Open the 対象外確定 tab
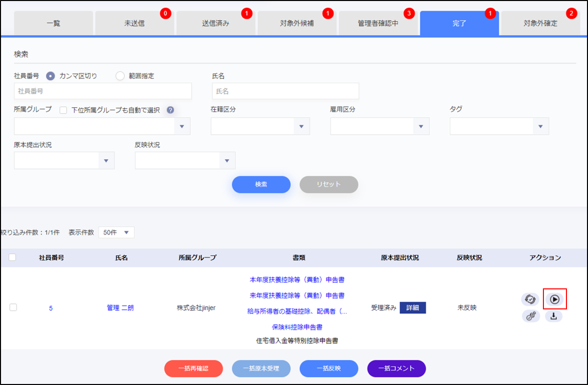Screen dimensions: 588x385 tap(540, 24)
